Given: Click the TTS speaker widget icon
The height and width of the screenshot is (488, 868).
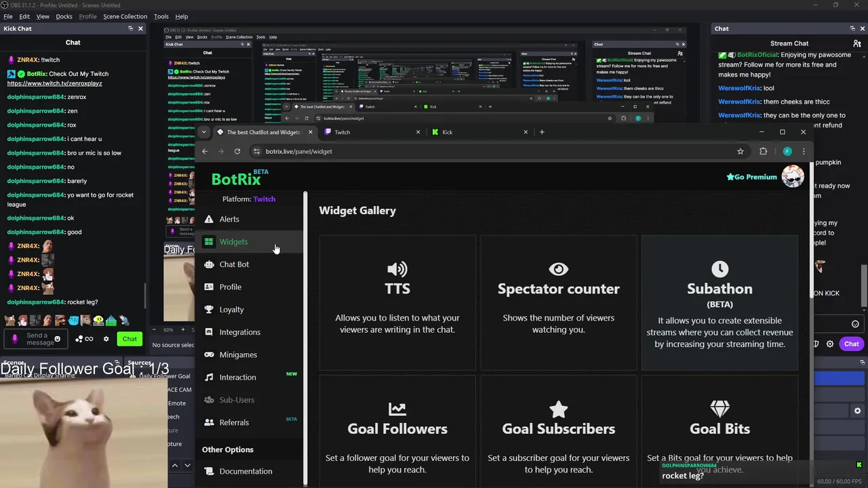Looking at the screenshot, I should tap(397, 269).
